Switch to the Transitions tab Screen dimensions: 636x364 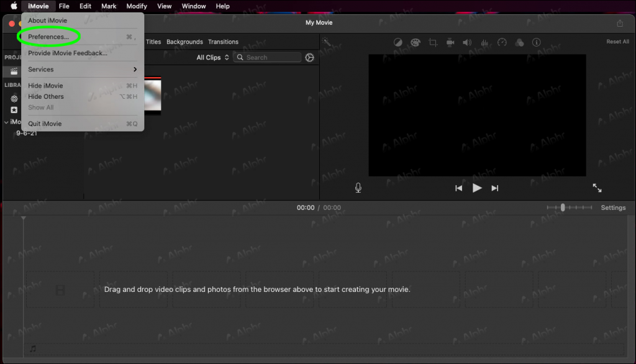[223, 42]
